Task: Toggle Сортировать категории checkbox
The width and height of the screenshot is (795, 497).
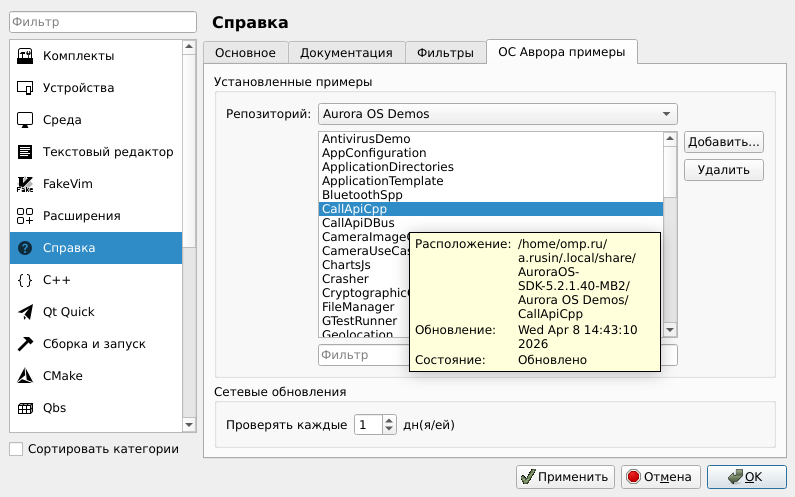Action: pyautogui.click(x=16, y=449)
